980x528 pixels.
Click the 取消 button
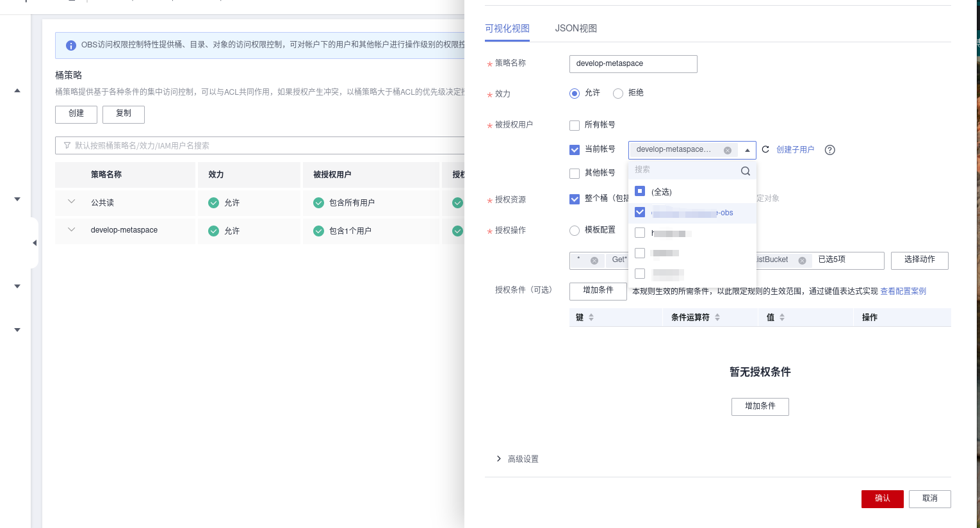pyautogui.click(x=930, y=499)
